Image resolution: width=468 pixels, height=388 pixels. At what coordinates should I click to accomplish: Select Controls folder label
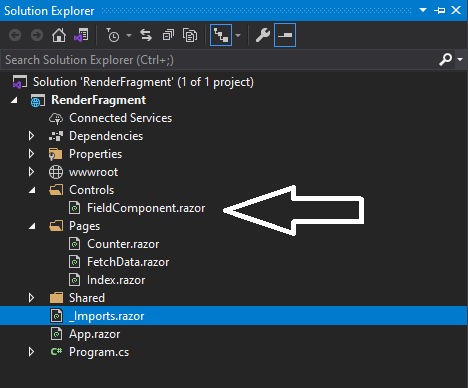(91, 190)
